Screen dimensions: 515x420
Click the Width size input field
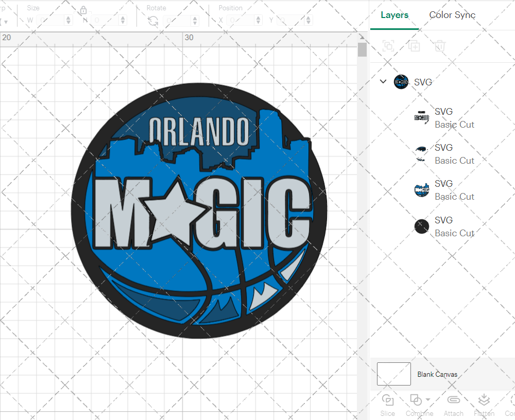tap(50, 21)
